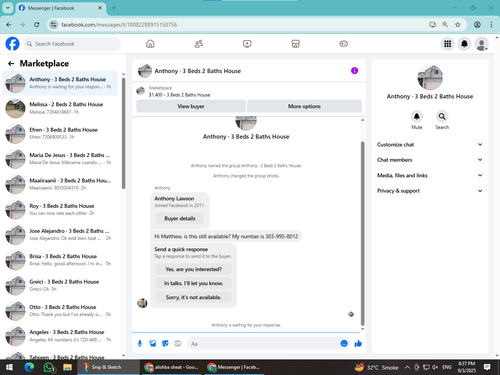View site information icon in address bar
Viewport: 500px width, 375px height.
click(53, 24)
